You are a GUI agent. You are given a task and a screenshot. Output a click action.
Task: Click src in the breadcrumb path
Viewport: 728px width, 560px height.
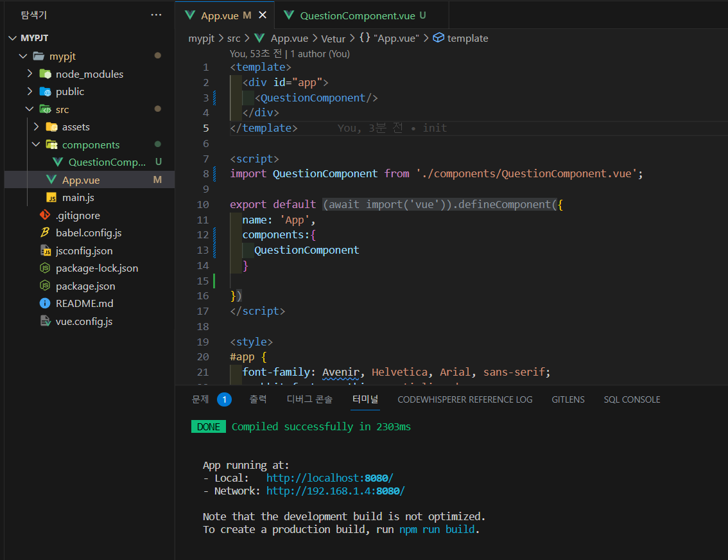(x=234, y=38)
